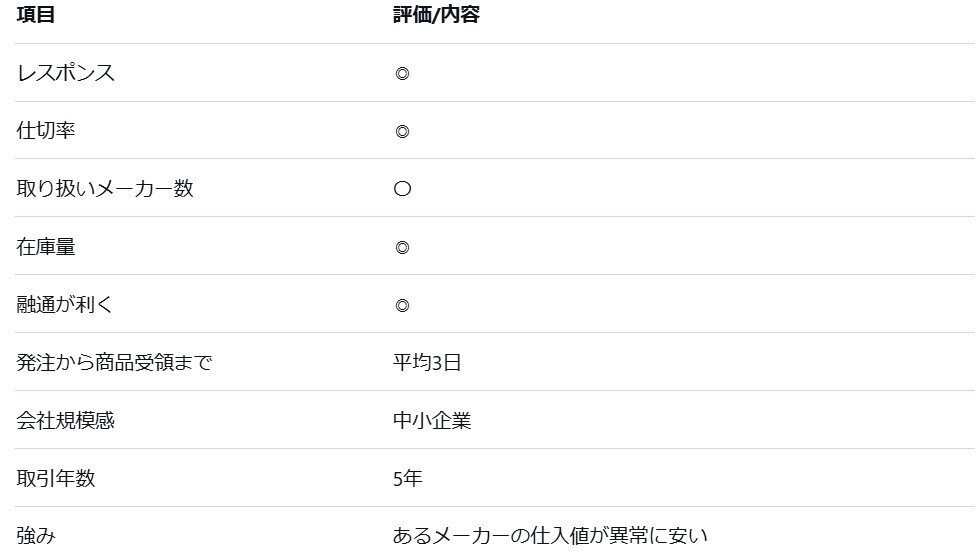Click the ◎ rating beside レスポンス
This screenshot has width=980, height=552.
402,73
